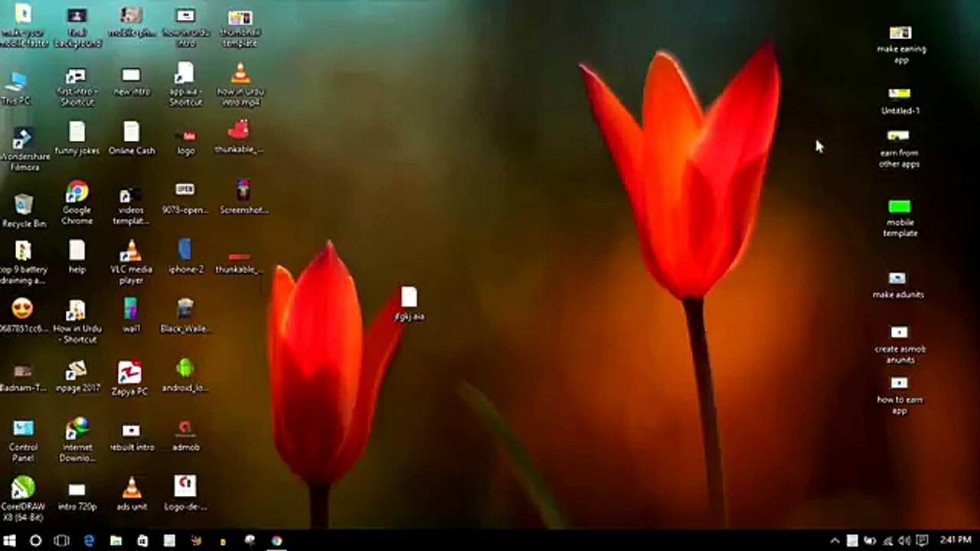Screen dimensions: 980x551
Task: Select the 'how to earn app' file
Action: coord(900,396)
